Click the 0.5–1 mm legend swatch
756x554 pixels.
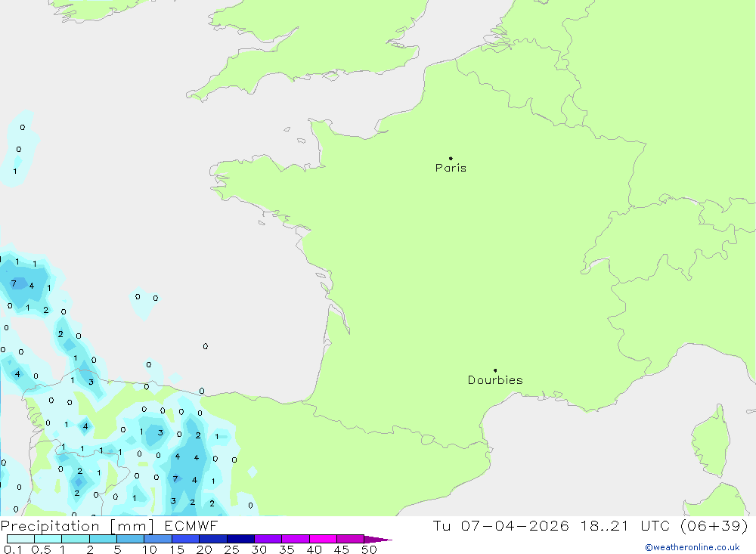(x=48, y=539)
